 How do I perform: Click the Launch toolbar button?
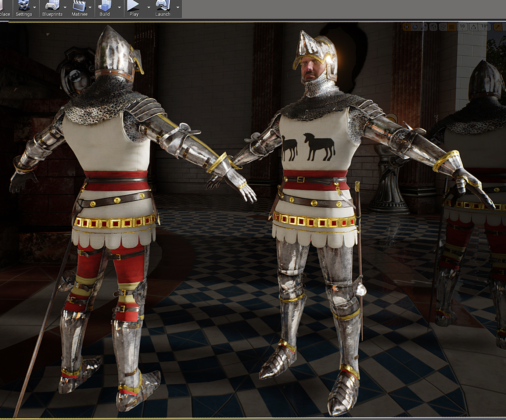click(163, 9)
